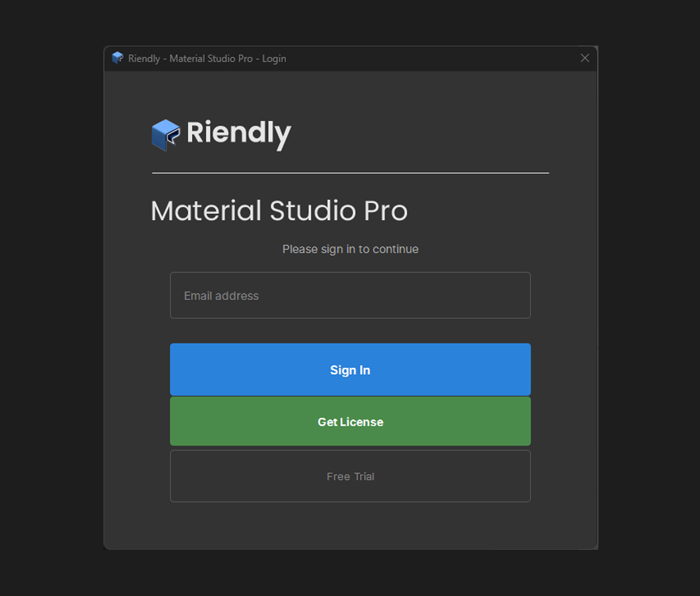Click the blue Sign In button
This screenshot has height=596, width=700.
tap(350, 370)
